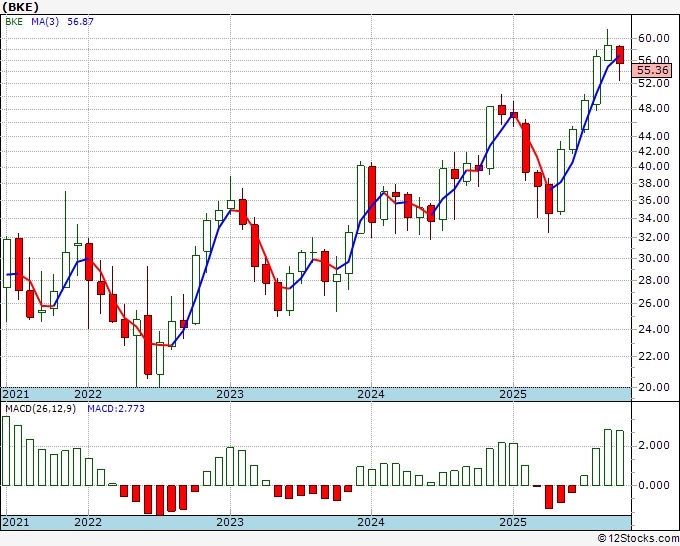Click the 34.00 price axis label
680x546 pixels.
[x=654, y=218]
